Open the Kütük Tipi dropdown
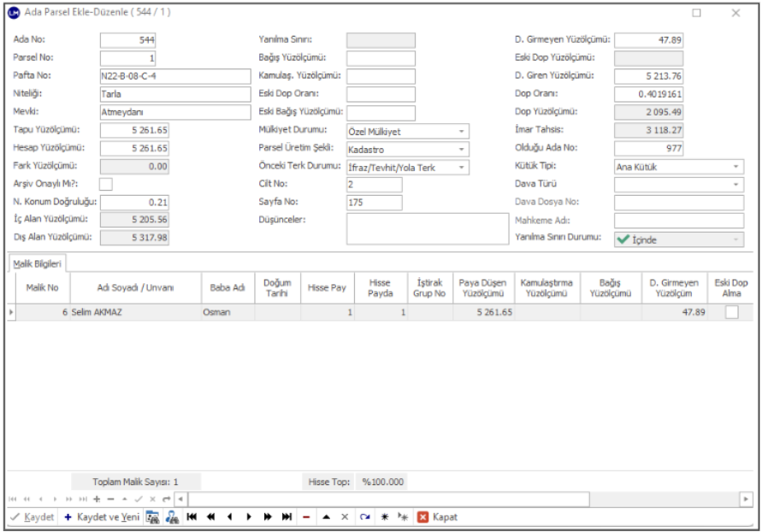 (x=736, y=167)
